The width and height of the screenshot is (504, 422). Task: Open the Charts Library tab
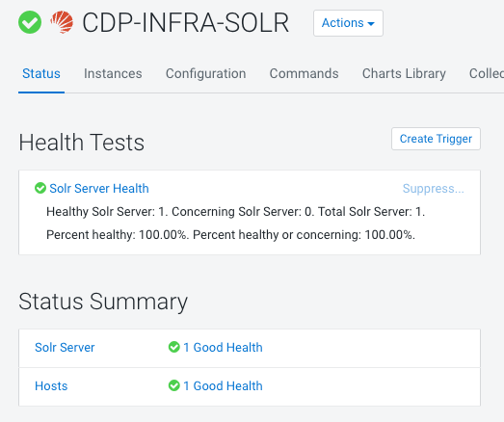coord(404,73)
